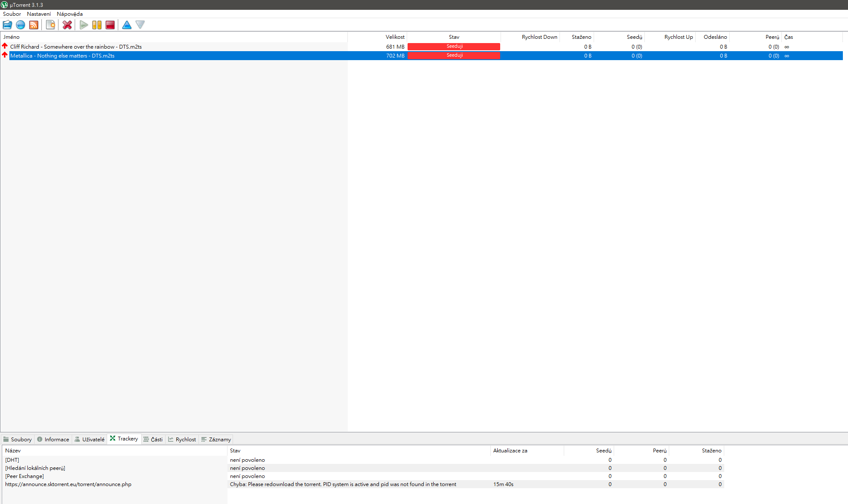Open the Soubor menu
This screenshot has height=504, width=848.
pos(12,14)
